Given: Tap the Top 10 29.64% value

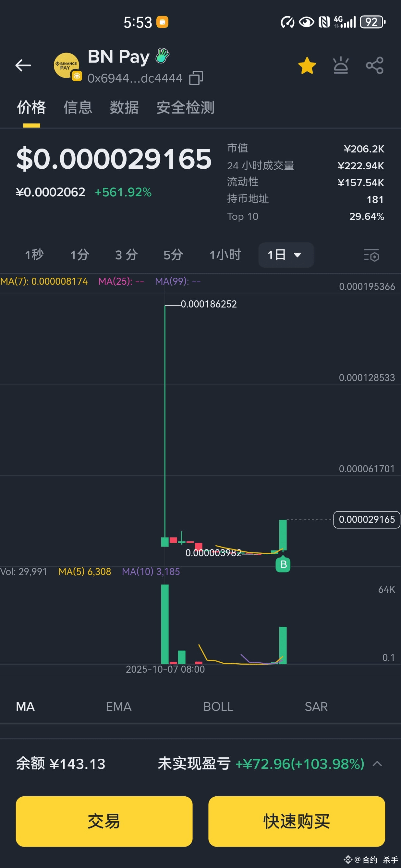Looking at the screenshot, I should coord(367,216).
